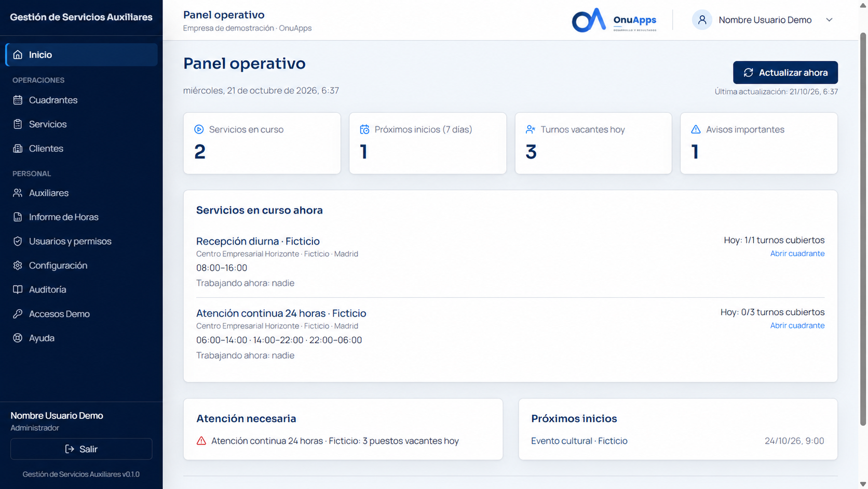Click the Clientes building icon

click(x=18, y=148)
